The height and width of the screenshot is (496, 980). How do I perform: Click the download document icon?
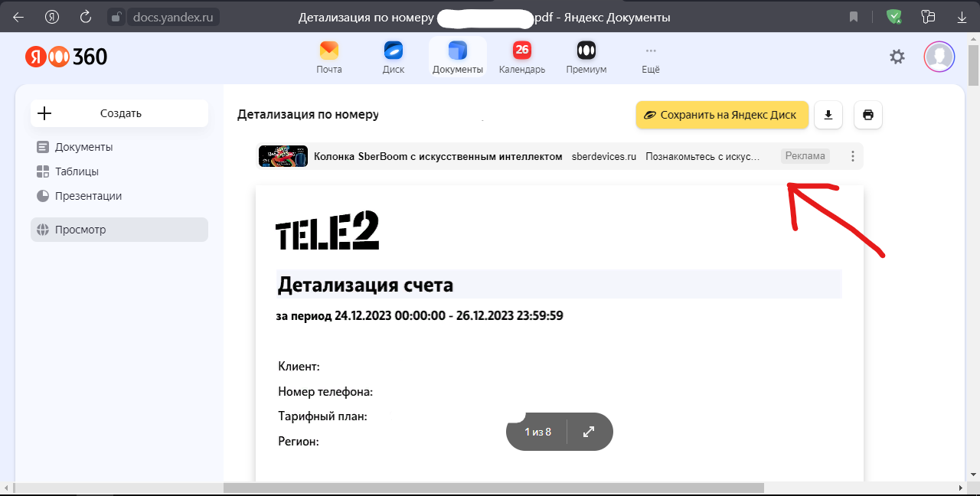pyautogui.click(x=828, y=115)
